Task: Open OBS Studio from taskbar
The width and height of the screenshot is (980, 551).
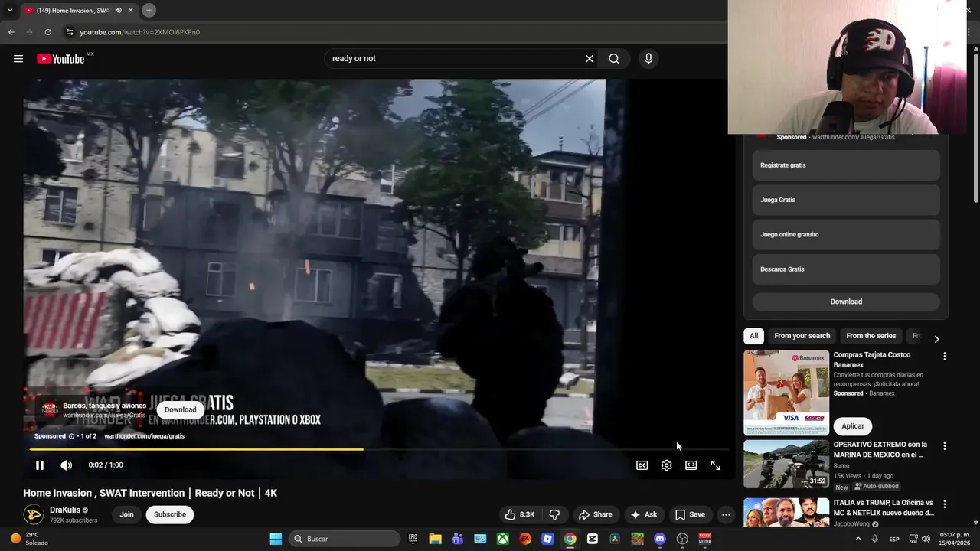Action: (682, 539)
